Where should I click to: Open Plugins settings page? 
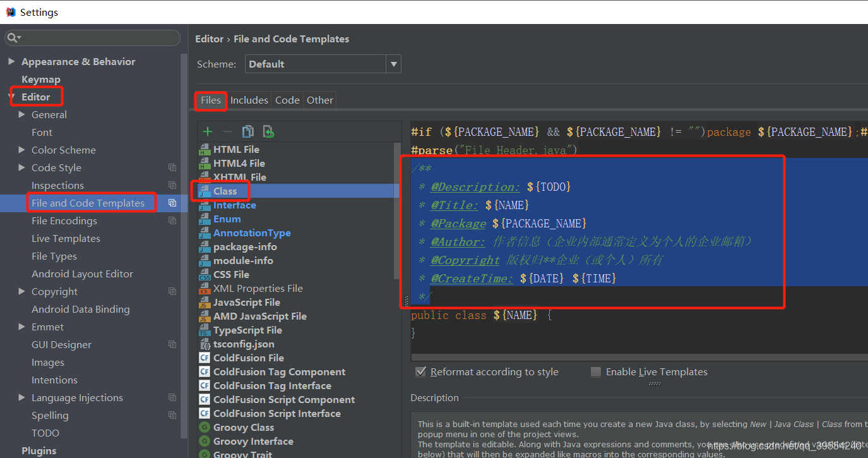(x=39, y=450)
